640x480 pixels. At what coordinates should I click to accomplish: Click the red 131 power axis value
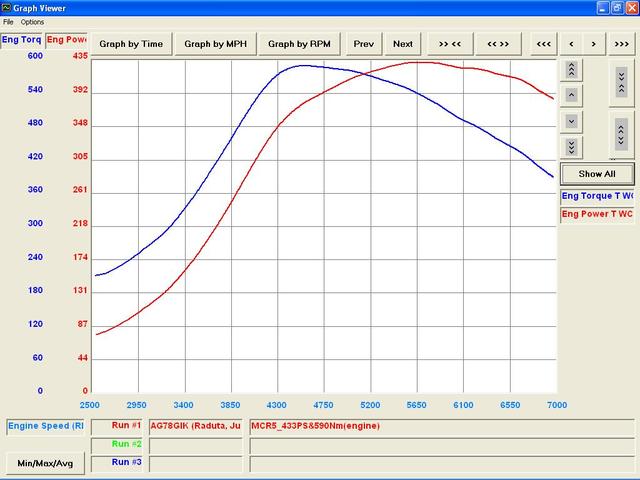(80, 290)
